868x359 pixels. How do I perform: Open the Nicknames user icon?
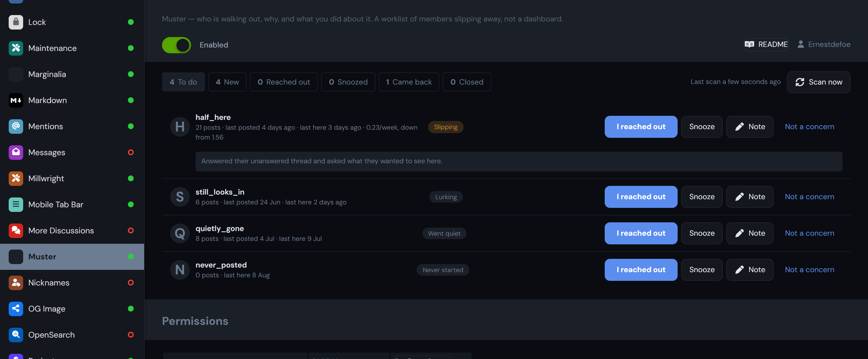(16, 283)
